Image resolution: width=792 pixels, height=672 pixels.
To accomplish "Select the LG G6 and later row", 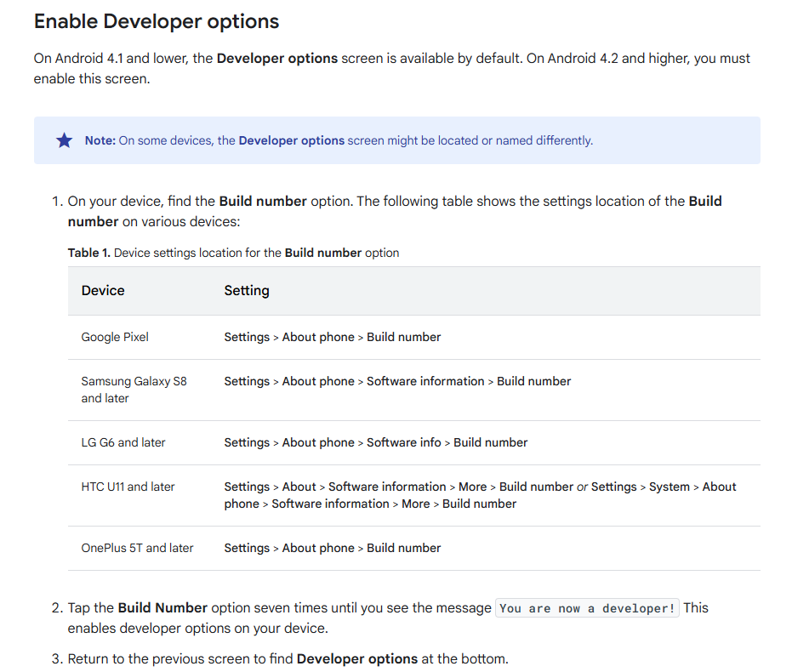I will (x=122, y=441).
